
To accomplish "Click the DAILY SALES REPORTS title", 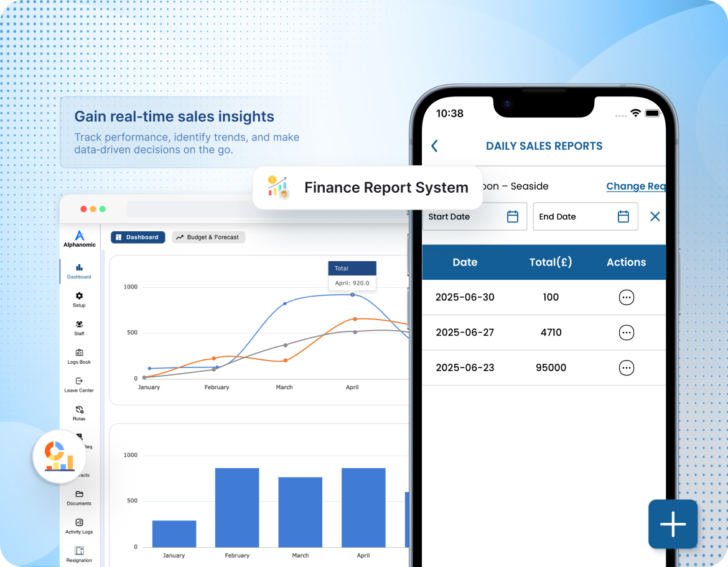I will point(544,146).
